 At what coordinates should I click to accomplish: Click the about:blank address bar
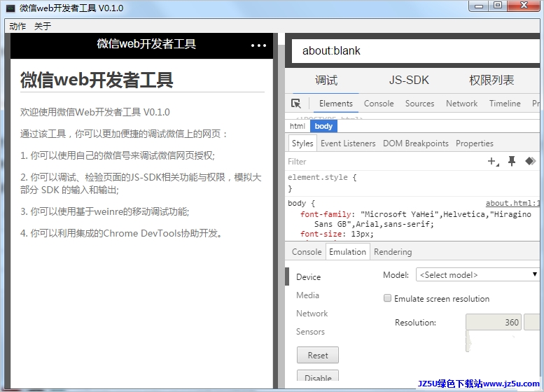[x=416, y=51]
